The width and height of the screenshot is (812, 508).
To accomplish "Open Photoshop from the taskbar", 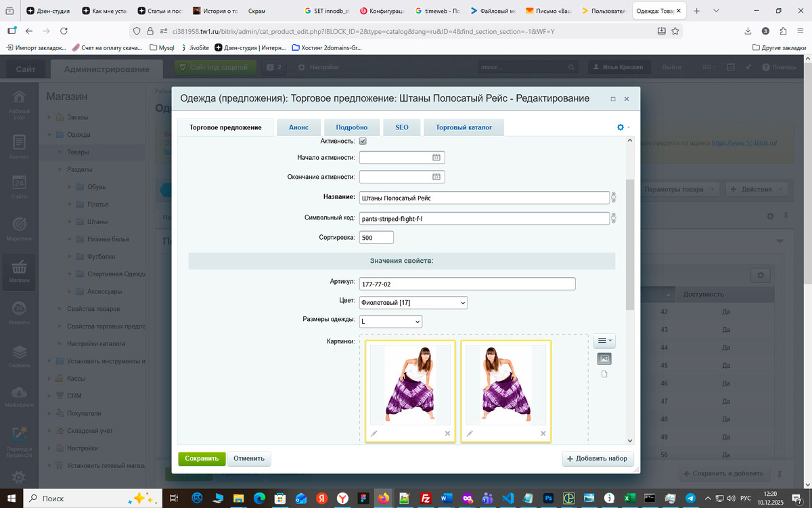I will [549, 498].
